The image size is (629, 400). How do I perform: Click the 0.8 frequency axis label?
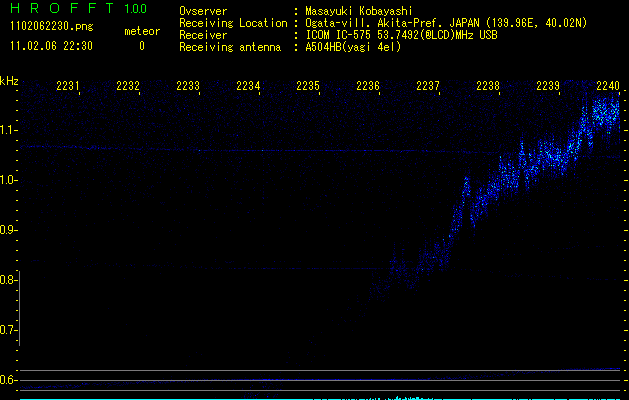[x=8, y=280]
